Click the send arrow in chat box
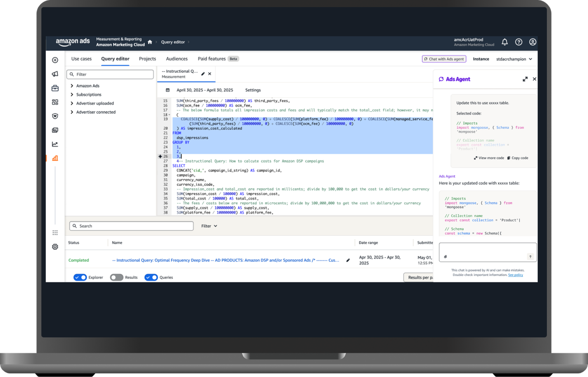588x377 pixels. (530, 257)
